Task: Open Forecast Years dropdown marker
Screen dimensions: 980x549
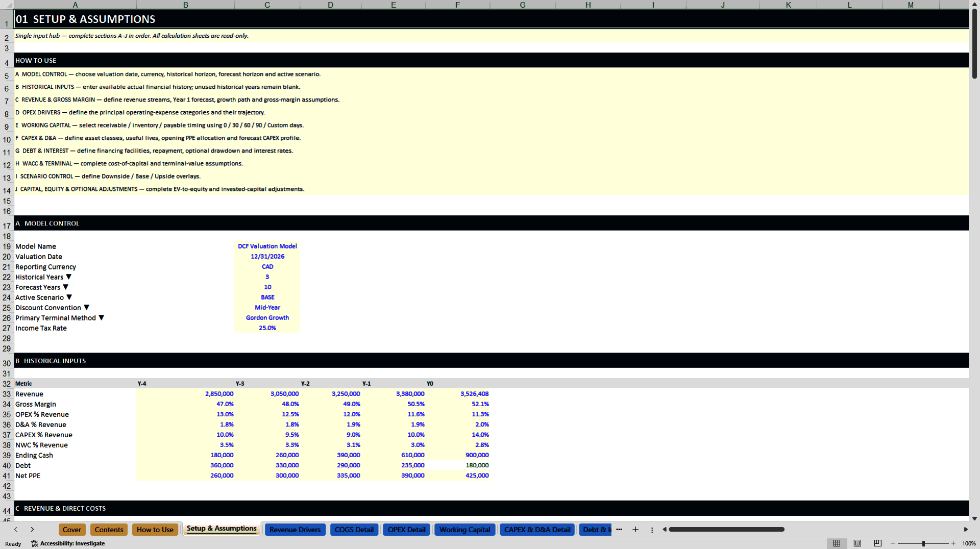Action: click(x=65, y=287)
